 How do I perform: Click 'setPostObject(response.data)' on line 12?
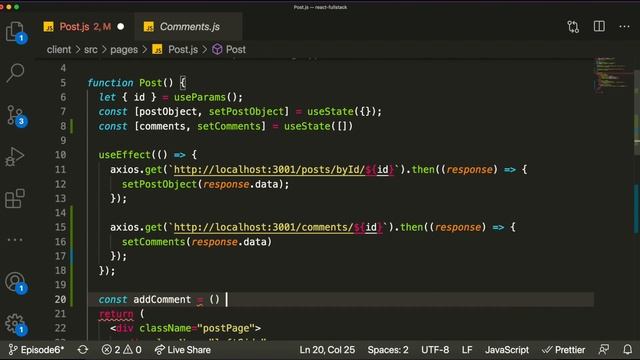pyautogui.click(x=203, y=184)
